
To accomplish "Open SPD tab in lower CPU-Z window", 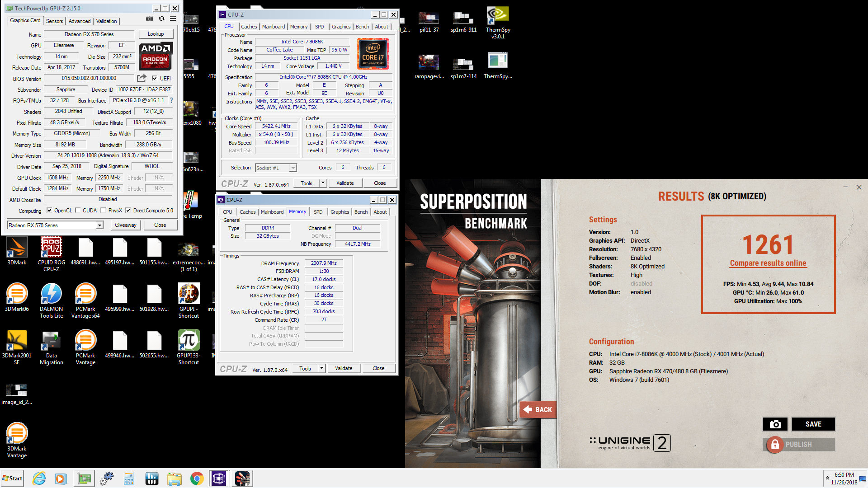I will [318, 212].
